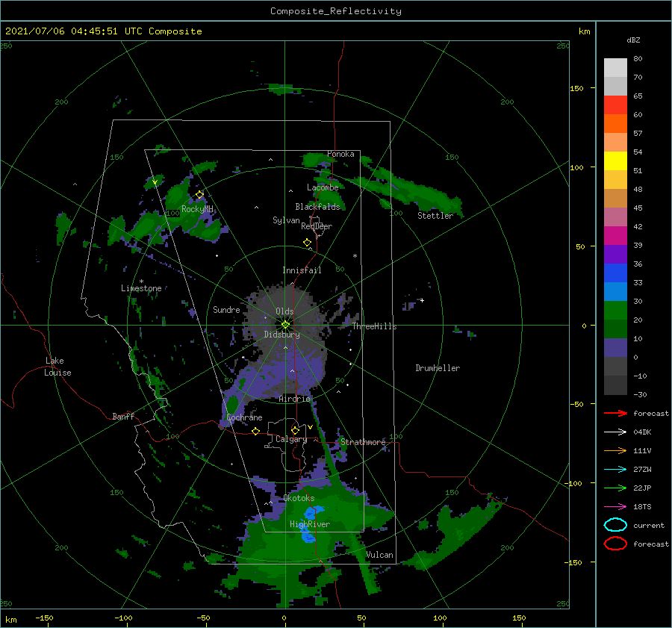This screenshot has width=672, height=628.
Task: Select the ThreeHills label
Action: click(374, 326)
